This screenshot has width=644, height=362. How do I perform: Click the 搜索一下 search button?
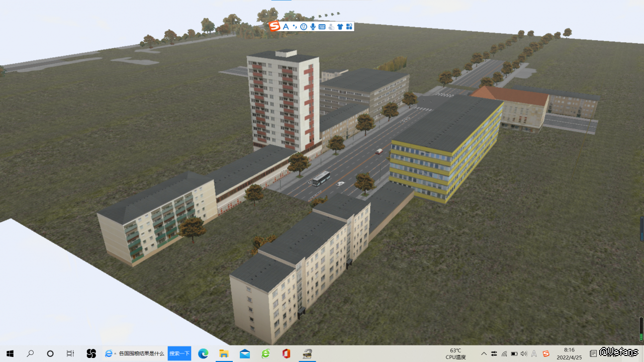179,353
